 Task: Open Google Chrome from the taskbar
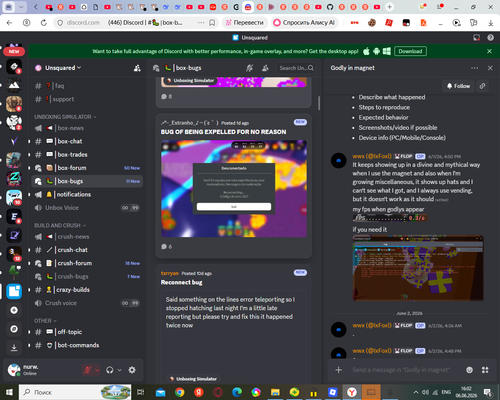tap(180, 392)
